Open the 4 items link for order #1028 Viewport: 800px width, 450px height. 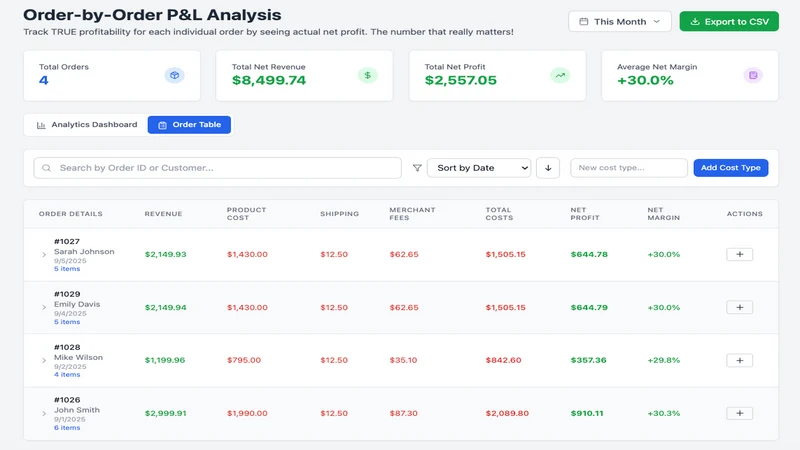click(67, 374)
